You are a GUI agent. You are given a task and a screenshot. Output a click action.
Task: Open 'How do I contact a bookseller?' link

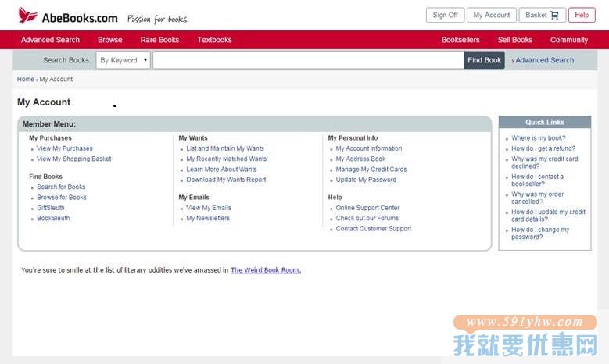537,180
